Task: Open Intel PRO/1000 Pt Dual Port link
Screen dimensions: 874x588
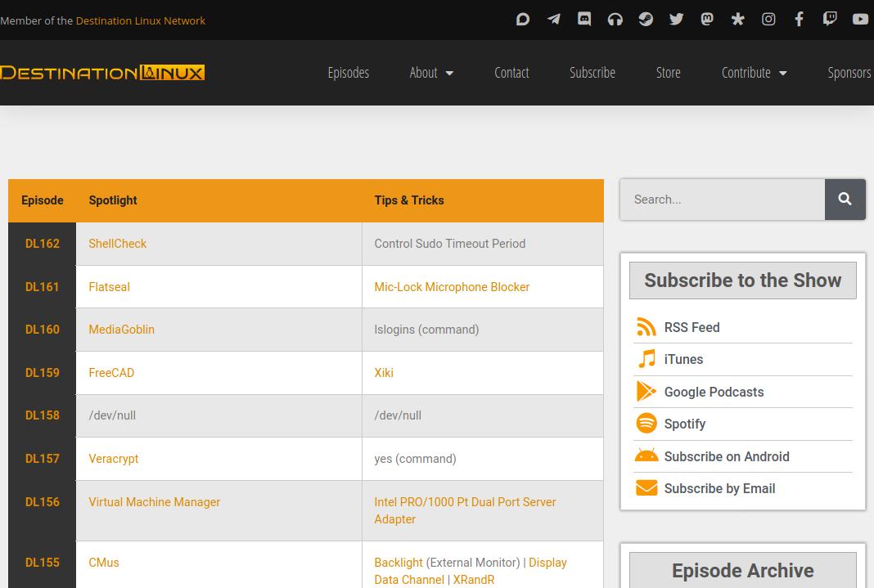Action: click(x=465, y=510)
